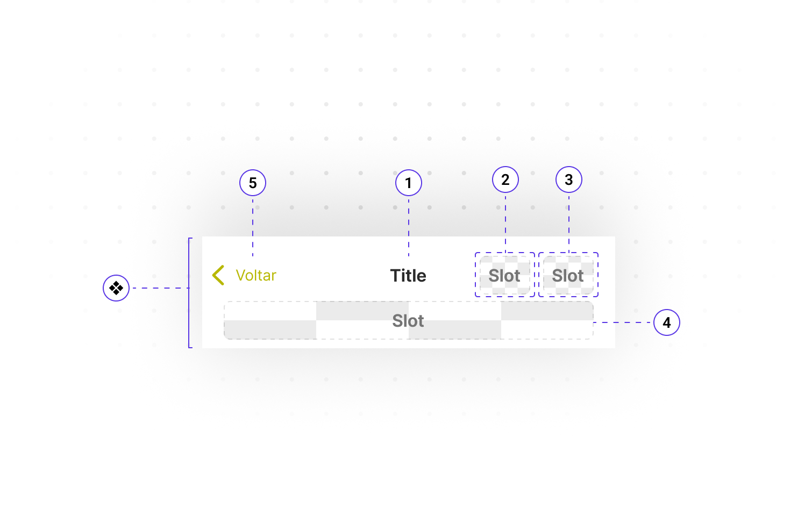The height and width of the screenshot is (517, 812).
Task: Click the dashed connector left of marker 4
Action: click(x=623, y=322)
